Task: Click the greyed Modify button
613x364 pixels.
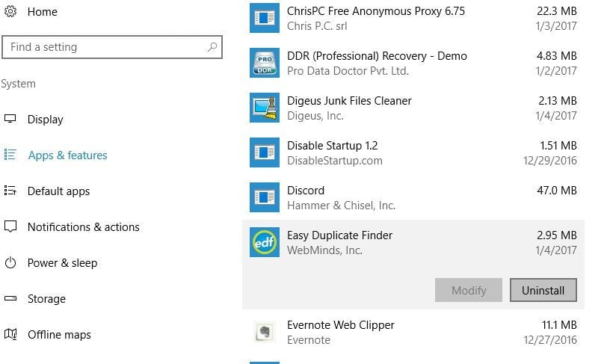Action: tap(469, 290)
